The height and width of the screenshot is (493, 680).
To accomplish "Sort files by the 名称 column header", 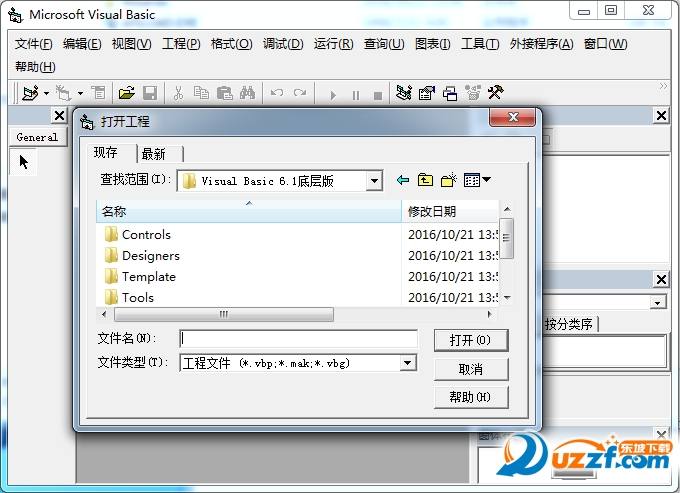I will point(249,212).
